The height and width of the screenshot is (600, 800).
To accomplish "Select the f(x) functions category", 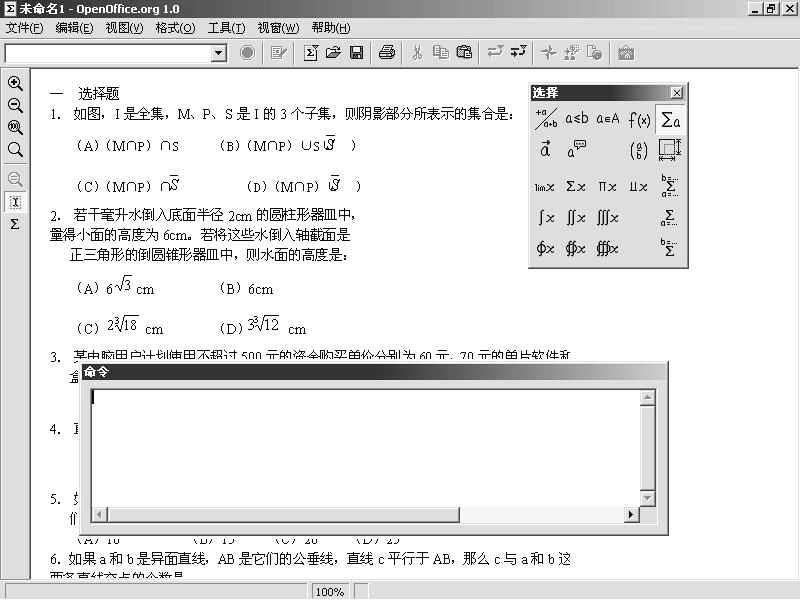I will pyautogui.click(x=638, y=118).
